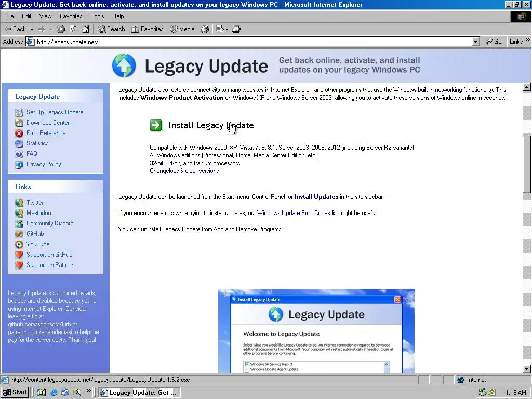Click the History icon in toolbar
Viewport: 532px width, 399px height.
tap(205, 29)
